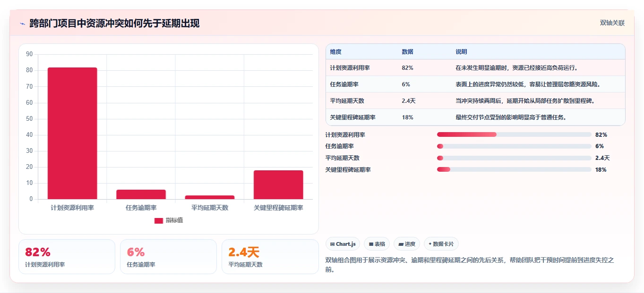This screenshot has height=293, width=644.
Task: Open the 82% 计划资源利用率 stat card
Action: 67,257
